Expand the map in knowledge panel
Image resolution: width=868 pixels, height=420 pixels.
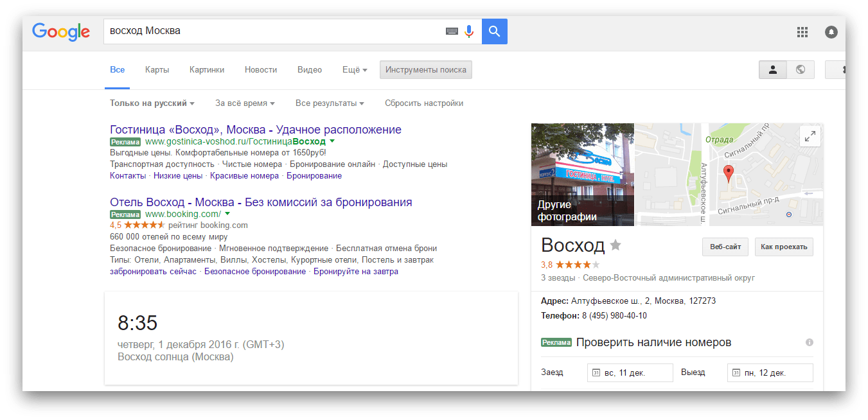810,136
